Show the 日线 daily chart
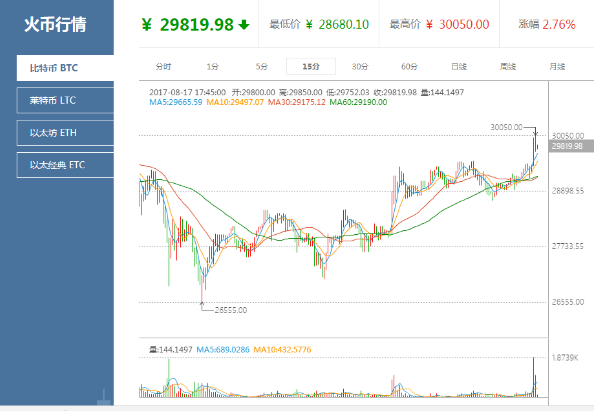 pyautogui.click(x=459, y=66)
